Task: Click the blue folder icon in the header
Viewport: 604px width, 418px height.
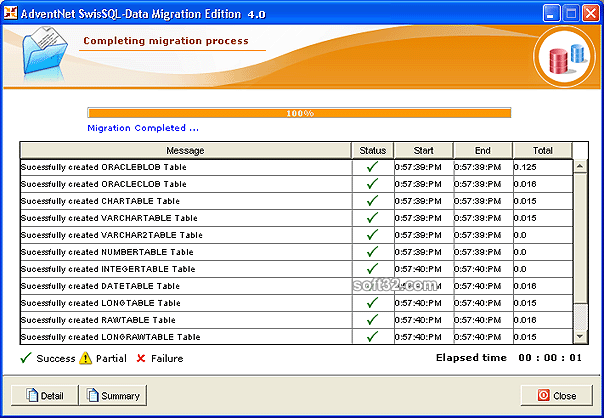Action: click(x=44, y=50)
